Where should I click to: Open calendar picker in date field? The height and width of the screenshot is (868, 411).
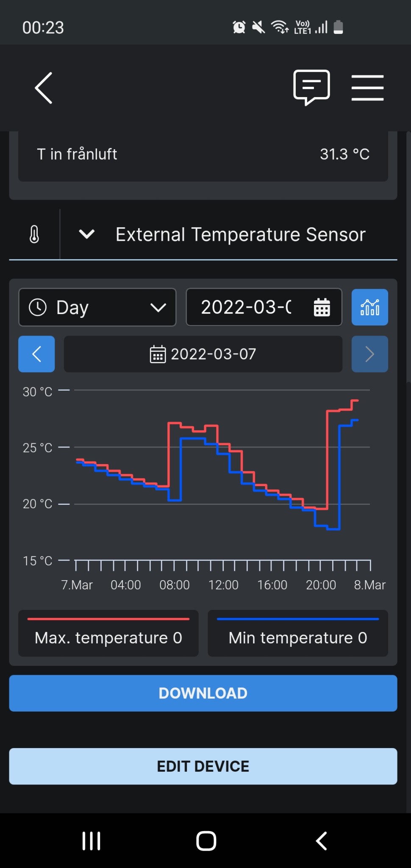[322, 307]
